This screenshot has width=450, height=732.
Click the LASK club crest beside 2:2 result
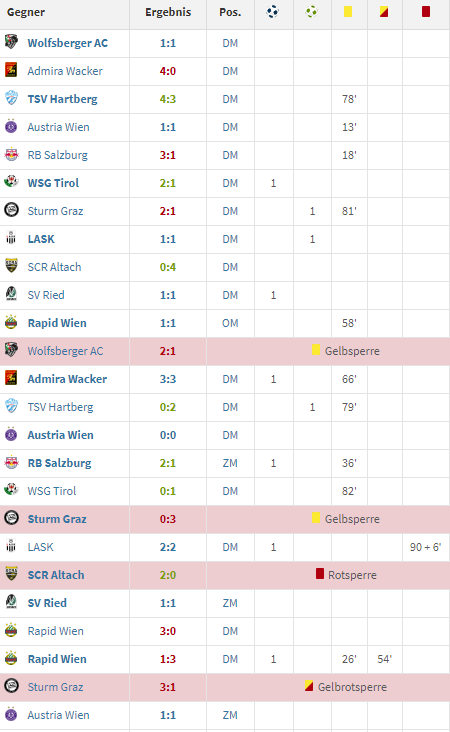click(11, 546)
